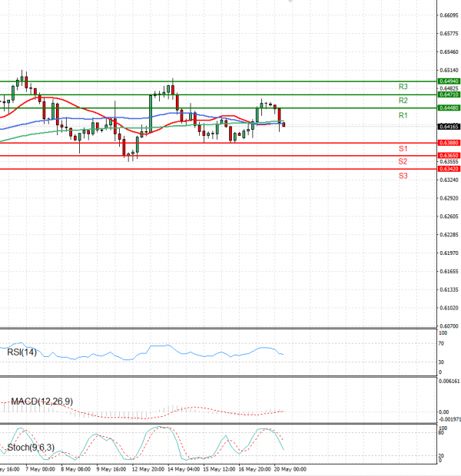The width and height of the screenshot is (461, 476).
Task: Click the red 0.63650 price tag
Action: 449,156
